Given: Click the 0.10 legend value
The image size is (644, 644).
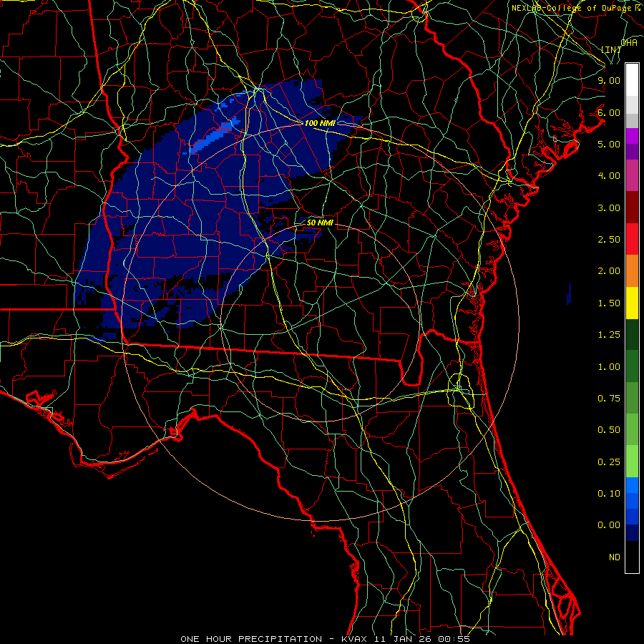Looking at the screenshot, I should tap(609, 494).
